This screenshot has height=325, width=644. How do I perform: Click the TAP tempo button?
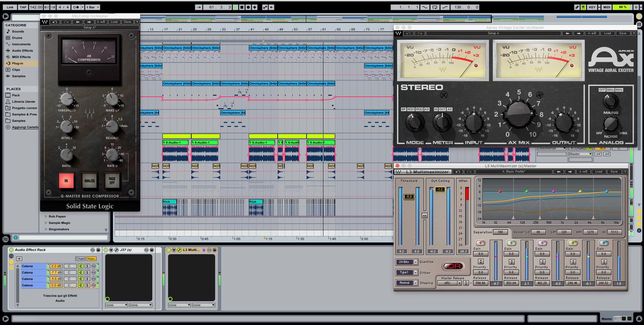(23, 7)
